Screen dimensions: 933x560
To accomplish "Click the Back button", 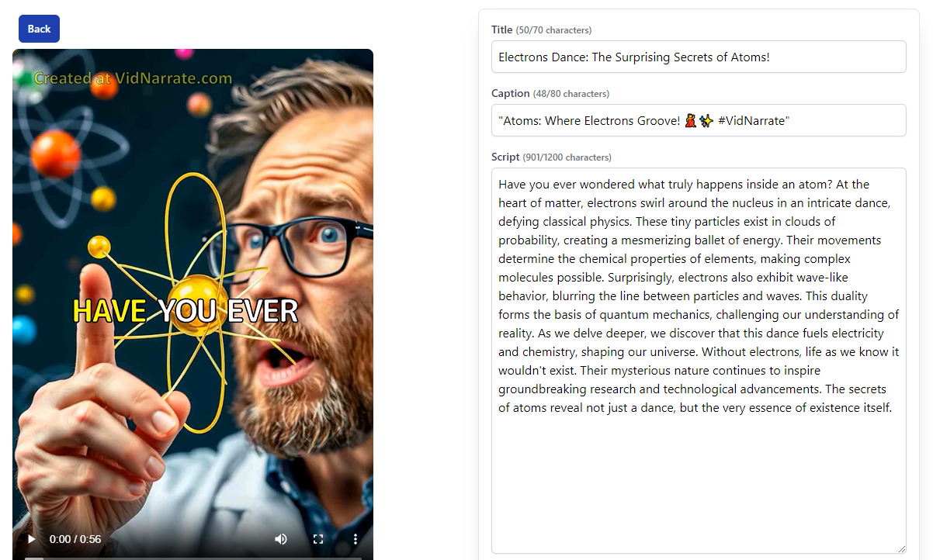I will coord(39,29).
